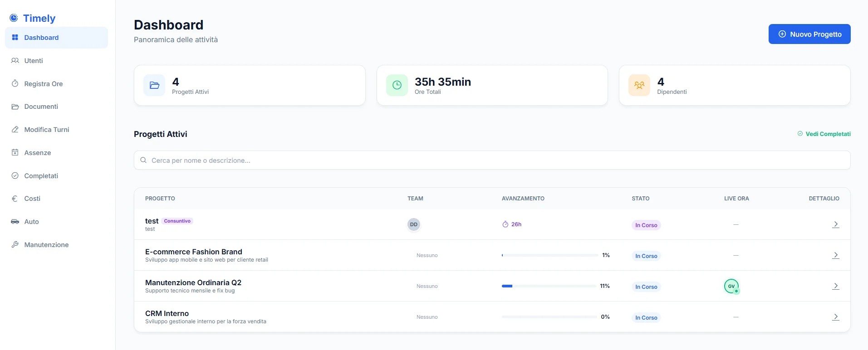Click the check icon beside Vedi Completati
The image size is (868, 350).
pyautogui.click(x=800, y=134)
